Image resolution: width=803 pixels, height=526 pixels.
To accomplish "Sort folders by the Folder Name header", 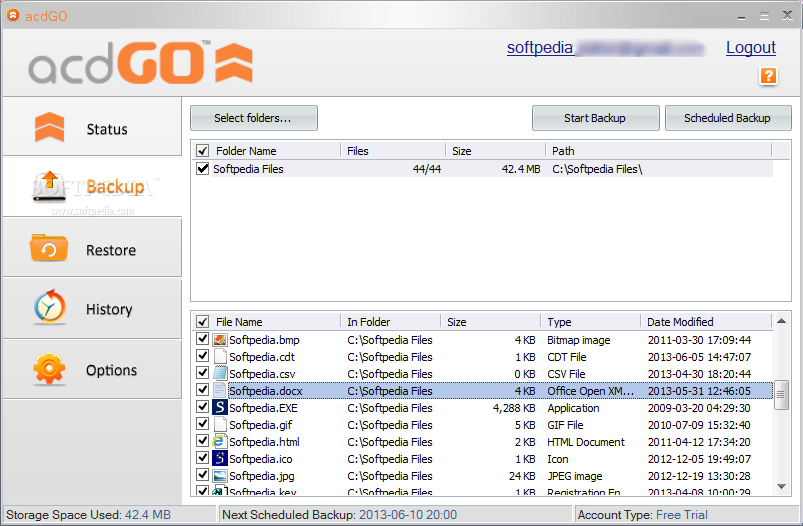I will tap(246, 151).
